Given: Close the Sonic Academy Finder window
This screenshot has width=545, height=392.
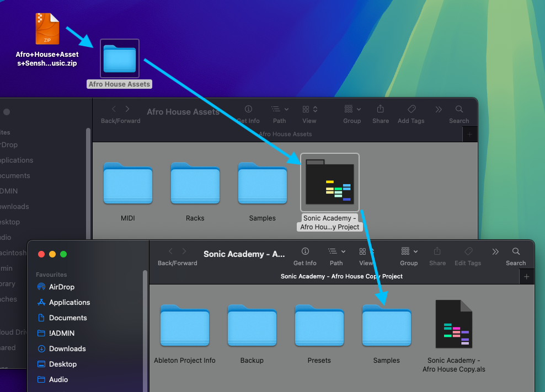Looking at the screenshot, I should pos(41,254).
